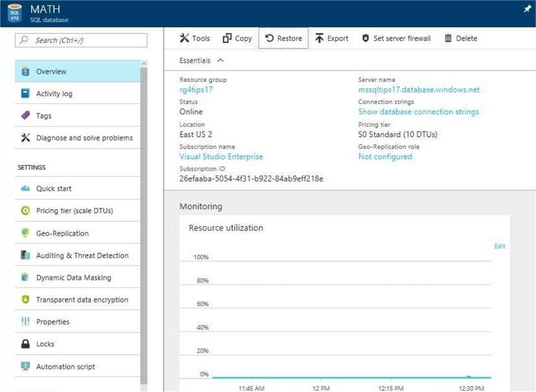Image resolution: width=536 pixels, height=392 pixels.
Task: Click the SQL database icon beside MATH
Action: pyautogui.click(x=15, y=13)
